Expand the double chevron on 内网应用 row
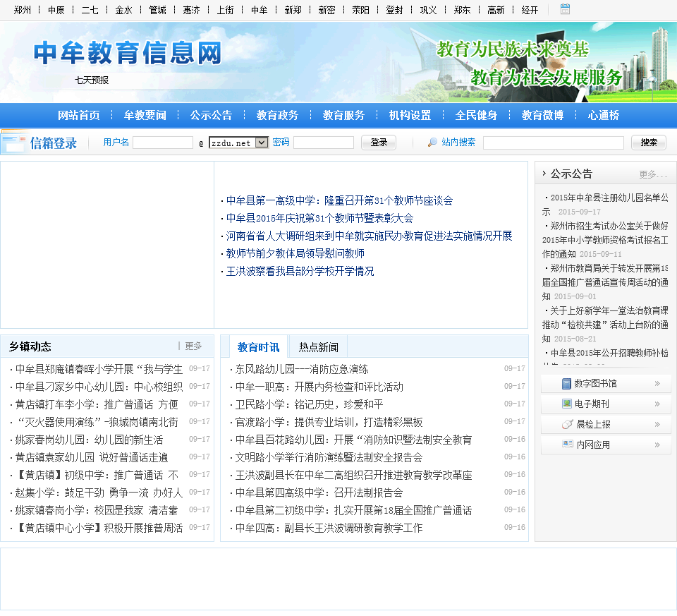 pos(657,445)
